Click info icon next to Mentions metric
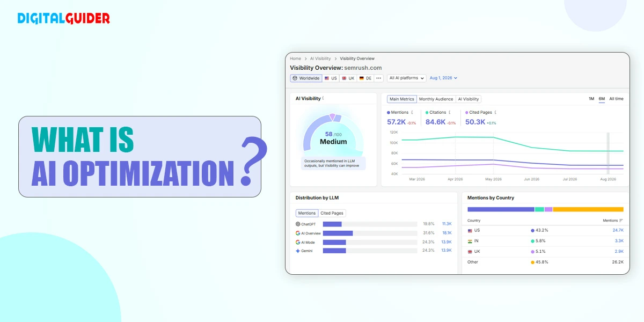 [x=412, y=113]
